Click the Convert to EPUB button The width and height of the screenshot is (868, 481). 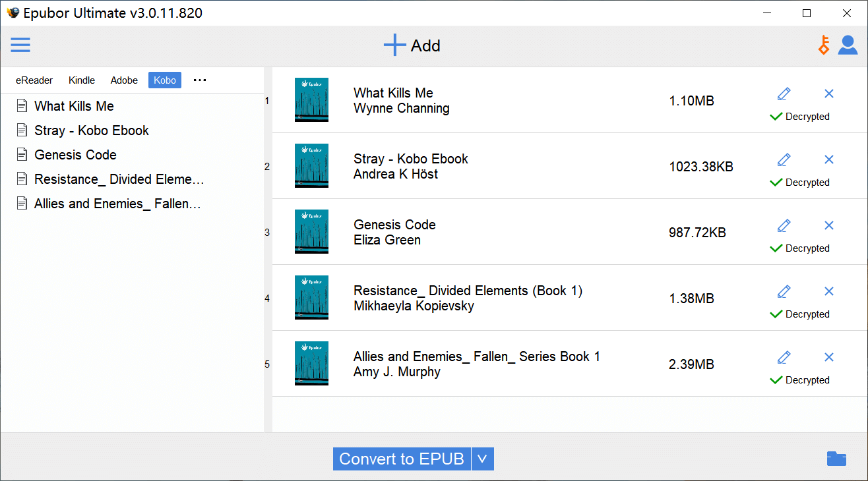coord(402,459)
